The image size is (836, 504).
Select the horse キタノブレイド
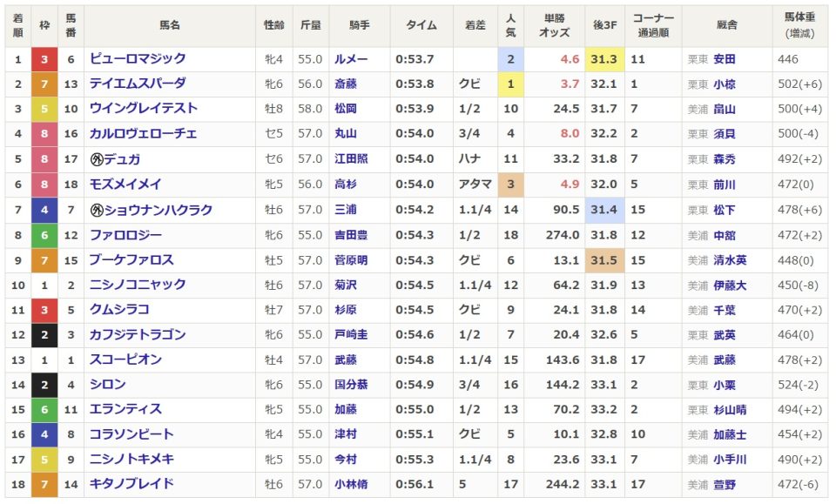tap(131, 485)
